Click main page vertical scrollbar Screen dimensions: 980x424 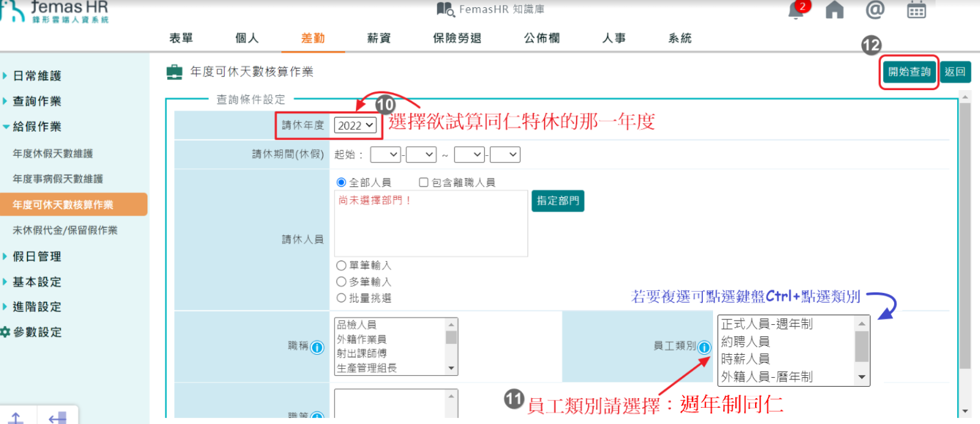965,235
